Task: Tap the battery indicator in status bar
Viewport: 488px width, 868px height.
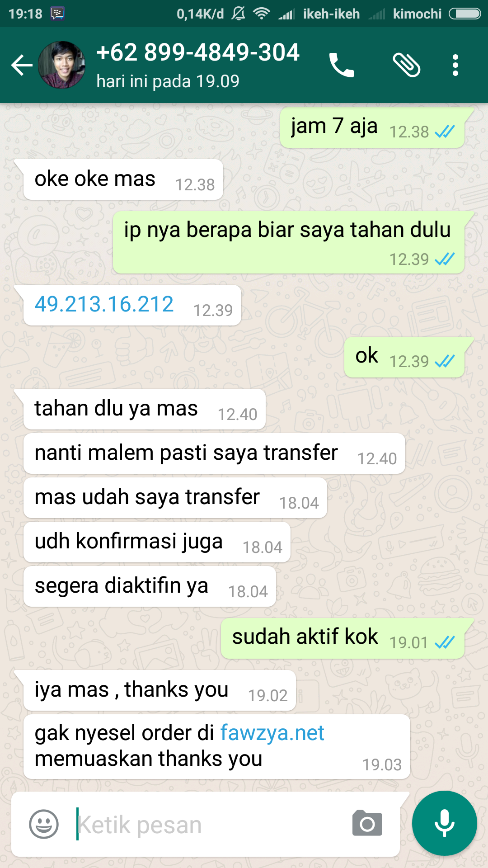Action: click(465, 14)
